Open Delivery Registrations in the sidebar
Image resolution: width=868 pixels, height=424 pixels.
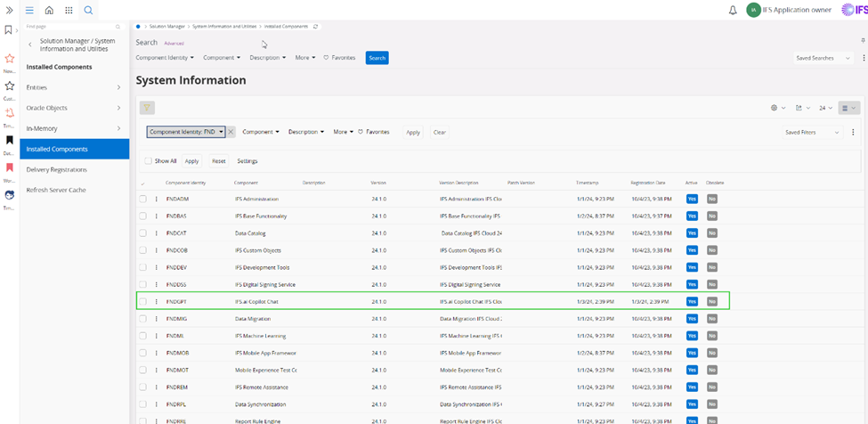point(57,169)
